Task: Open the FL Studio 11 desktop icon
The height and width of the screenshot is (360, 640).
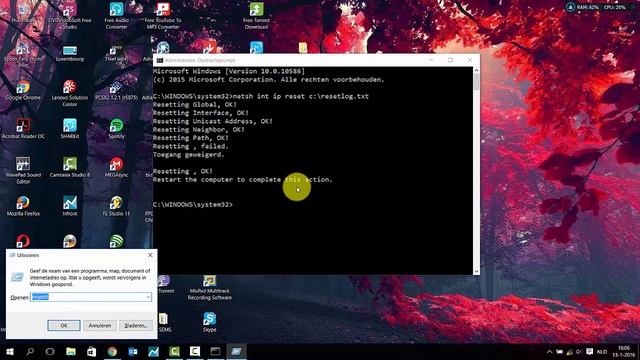Action: tap(116, 206)
